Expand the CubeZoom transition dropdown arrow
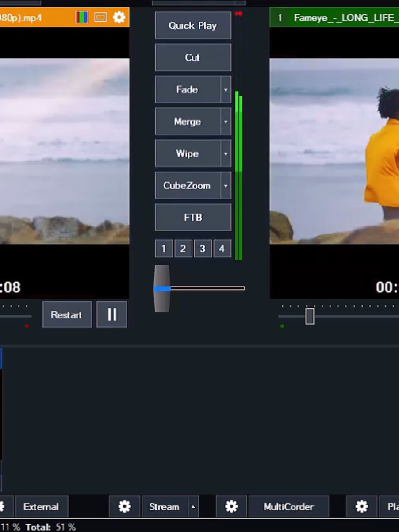 click(x=226, y=186)
